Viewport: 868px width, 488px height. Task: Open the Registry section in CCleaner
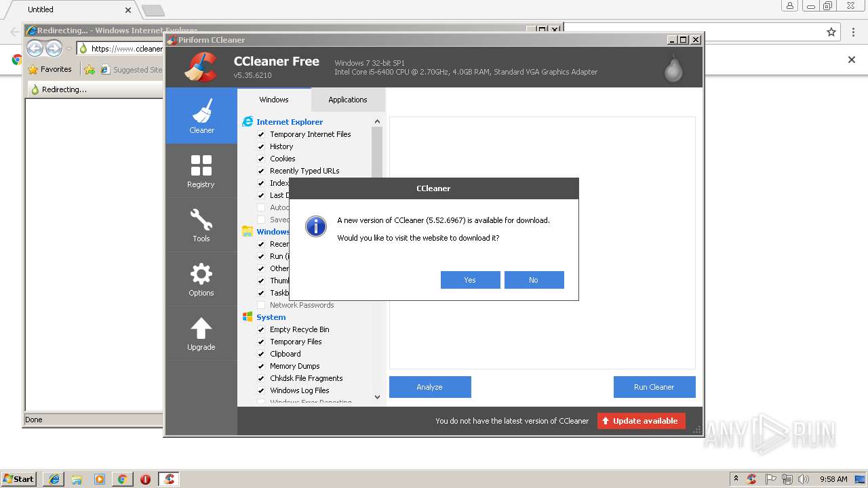pyautogui.click(x=201, y=171)
